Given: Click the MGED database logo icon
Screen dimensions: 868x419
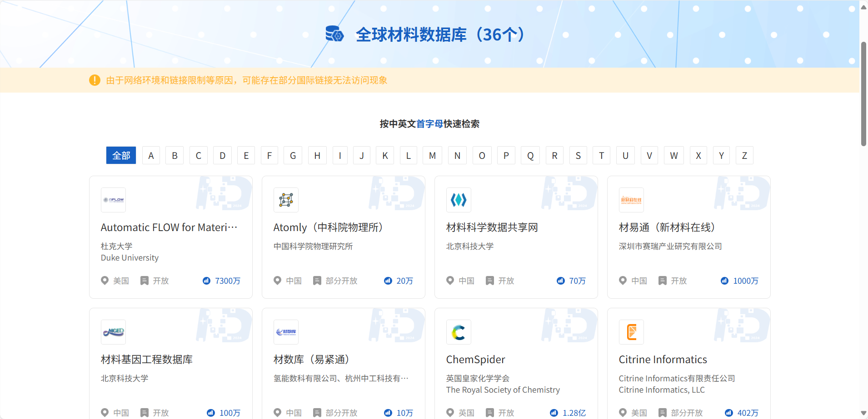Looking at the screenshot, I should [113, 332].
